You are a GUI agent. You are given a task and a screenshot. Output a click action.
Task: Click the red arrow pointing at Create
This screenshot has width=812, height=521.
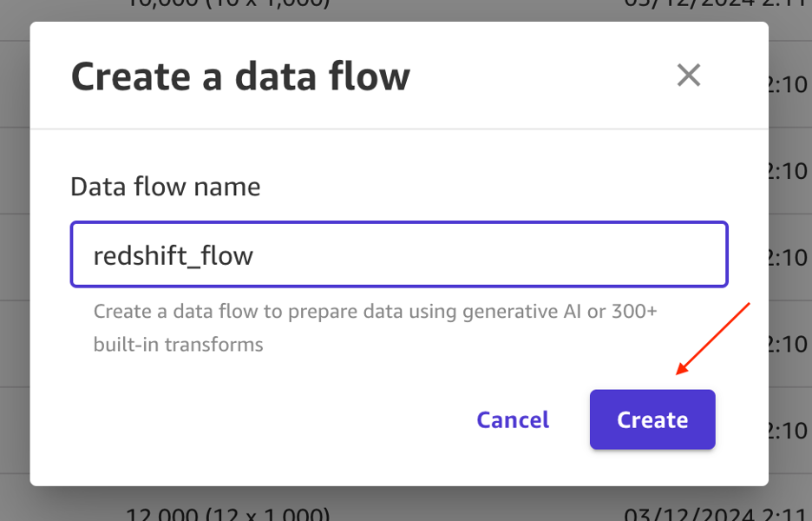[711, 339]
